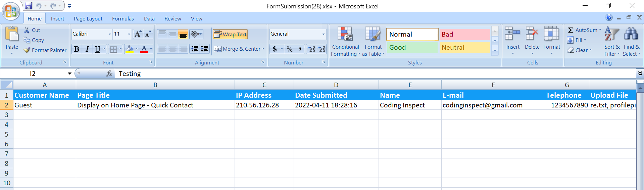Toggle Wrap Text for the cell
The width and height of the screenshot is (644, 190).
230,34
